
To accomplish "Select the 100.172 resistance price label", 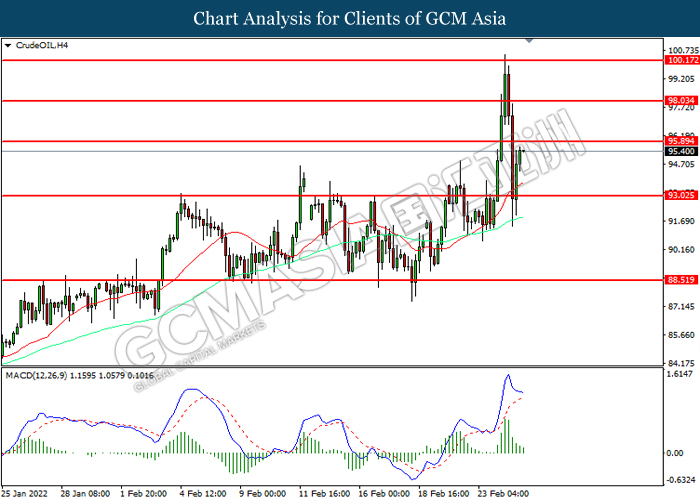I will tap(682, 60).
